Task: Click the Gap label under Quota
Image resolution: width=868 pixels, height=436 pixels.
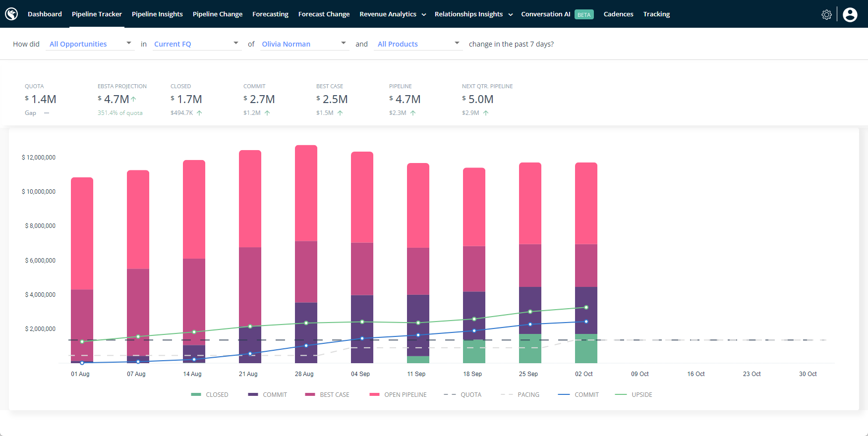Action: pos(30,113)
